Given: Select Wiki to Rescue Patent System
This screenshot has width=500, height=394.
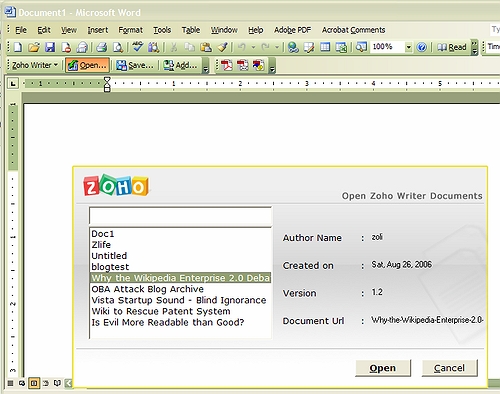Looking at the screenshot, I should (180, 311).
